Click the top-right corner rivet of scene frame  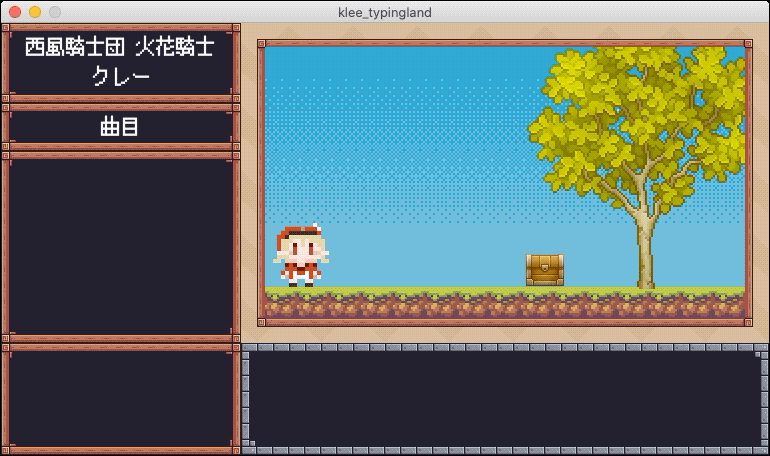(748, 44)
